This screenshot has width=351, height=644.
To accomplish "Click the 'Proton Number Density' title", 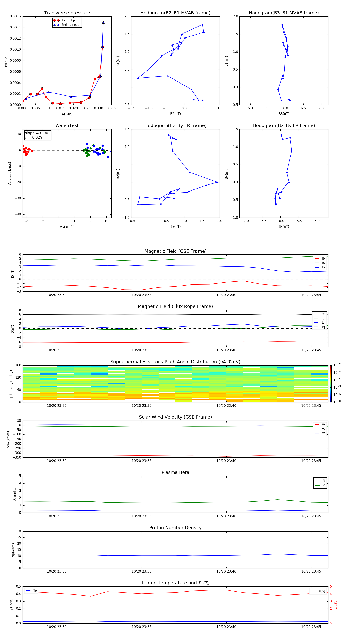I will 175,527.
